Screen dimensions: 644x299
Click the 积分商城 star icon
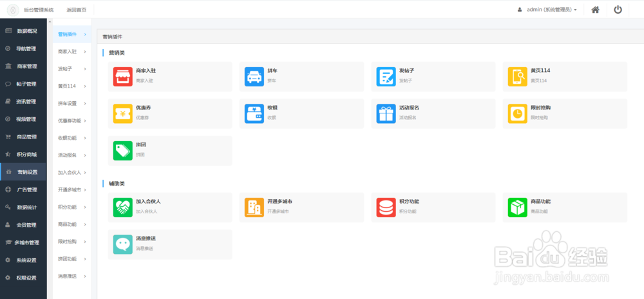(x=8, y=155)
